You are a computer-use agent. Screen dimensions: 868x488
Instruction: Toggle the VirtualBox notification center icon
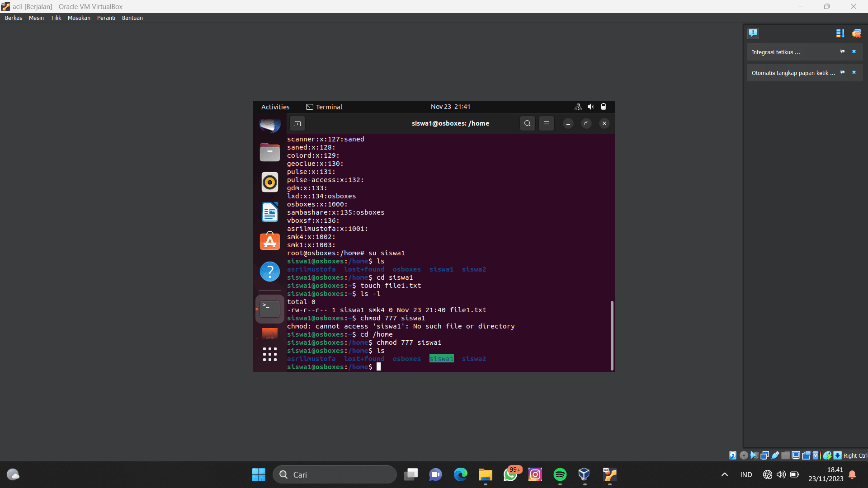click(753, 33)
